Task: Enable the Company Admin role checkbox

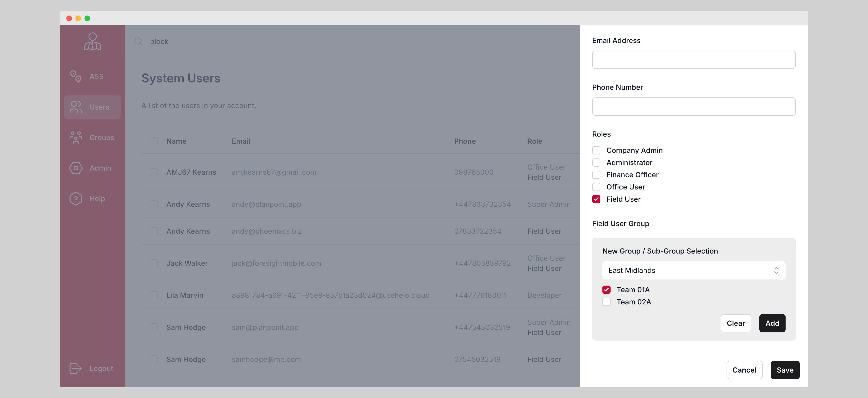Action: tap(596, 150)
